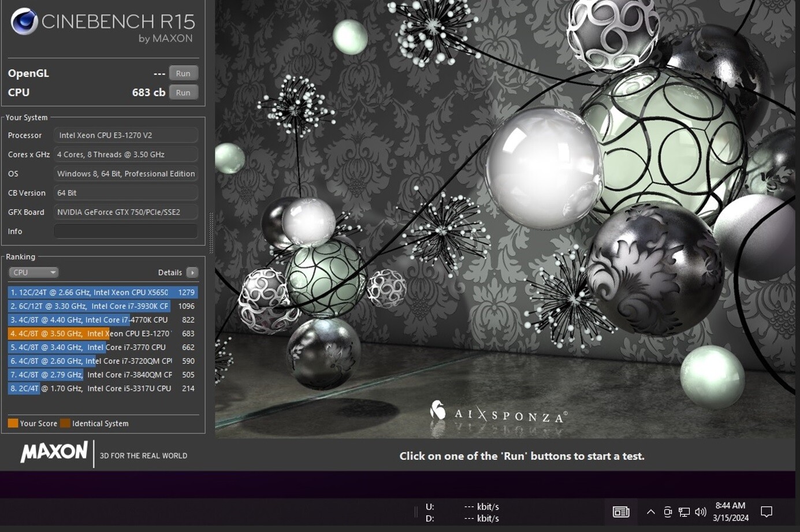Click the OS field value
The height and width of the screenshot is (532, 800).
point(125,173)
